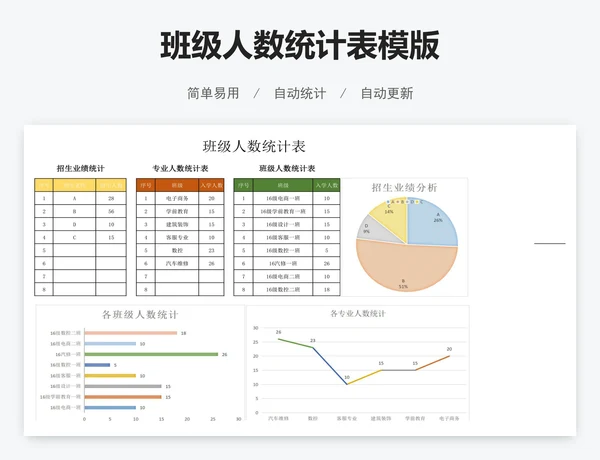
Task: Click the green 16汽修一班 bar
Action: (151, 354)
